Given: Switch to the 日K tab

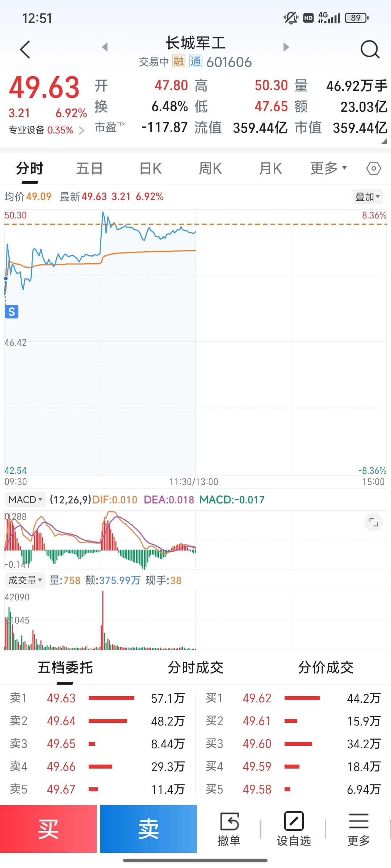Looking at the screenshot, I should [151, 169].
